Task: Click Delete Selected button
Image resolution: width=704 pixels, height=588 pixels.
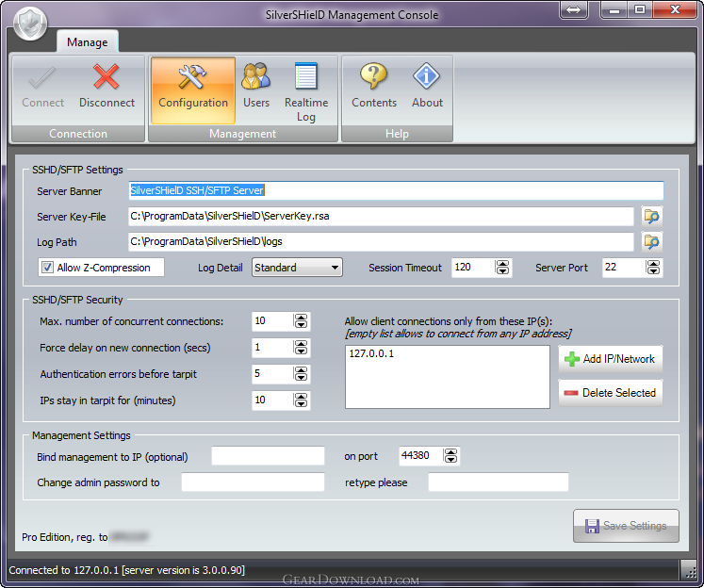Action: (610, 393)
